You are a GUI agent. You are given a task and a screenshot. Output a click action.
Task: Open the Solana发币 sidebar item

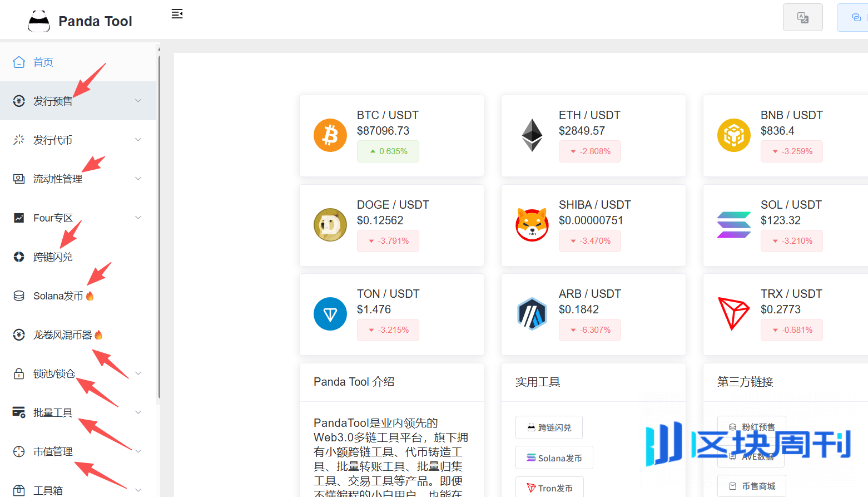58,296
